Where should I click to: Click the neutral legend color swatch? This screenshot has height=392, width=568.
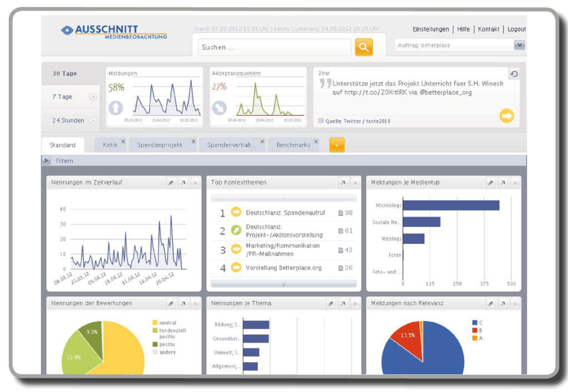[x=155, y=323]
